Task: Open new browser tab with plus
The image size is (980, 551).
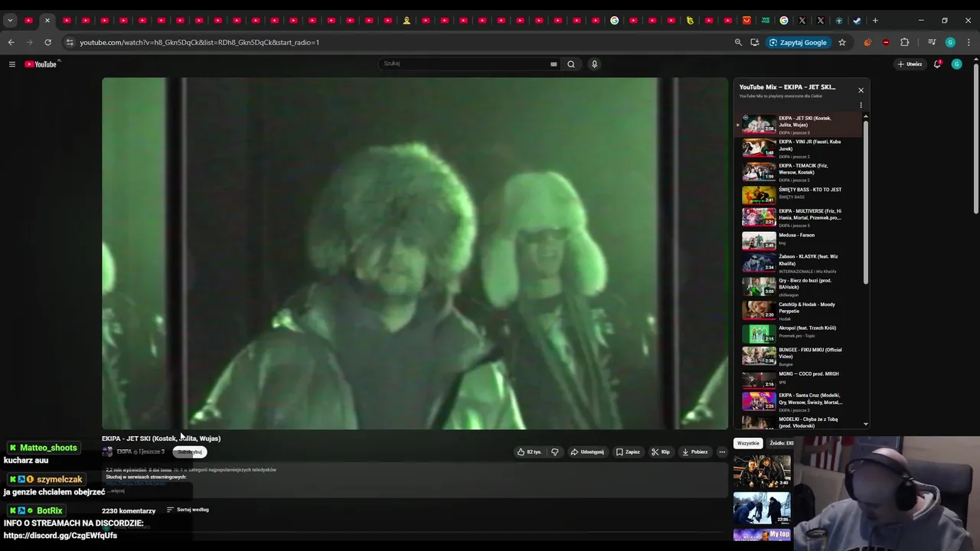Action: click(x=875, y=21)
